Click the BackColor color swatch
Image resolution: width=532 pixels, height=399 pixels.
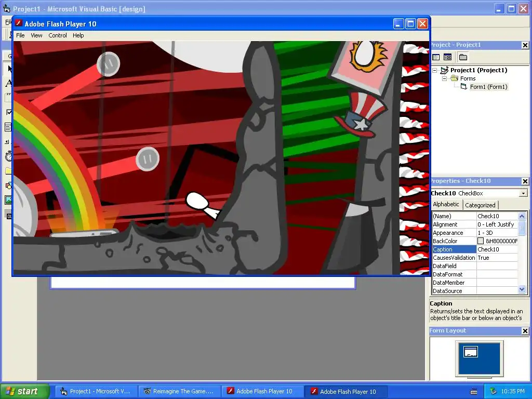click(x=481, y=241)
